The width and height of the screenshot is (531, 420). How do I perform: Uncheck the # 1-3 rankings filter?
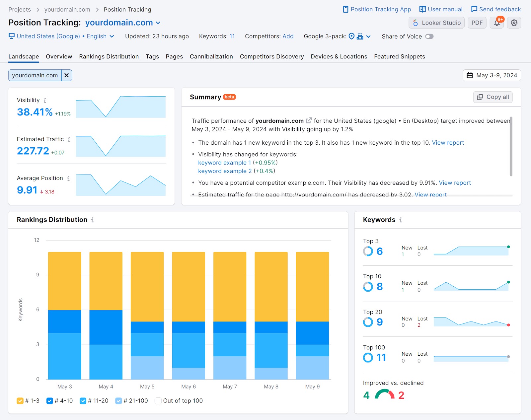[20, 401]
